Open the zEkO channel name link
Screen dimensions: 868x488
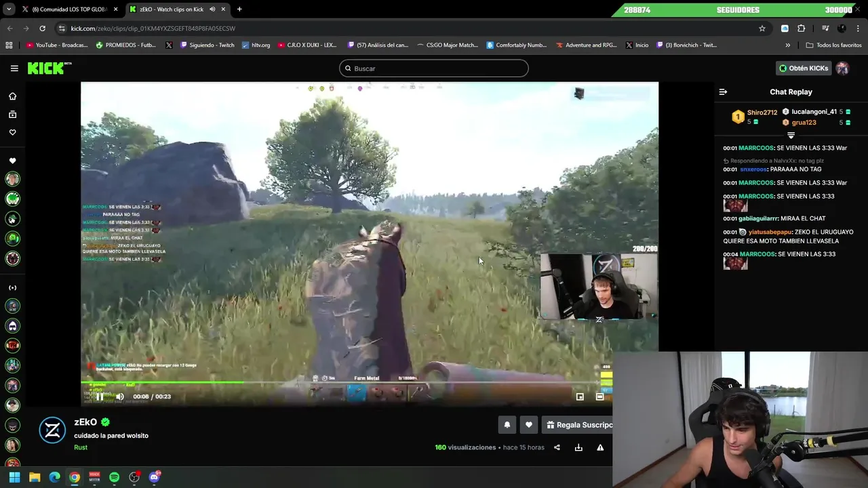(85, 422)
